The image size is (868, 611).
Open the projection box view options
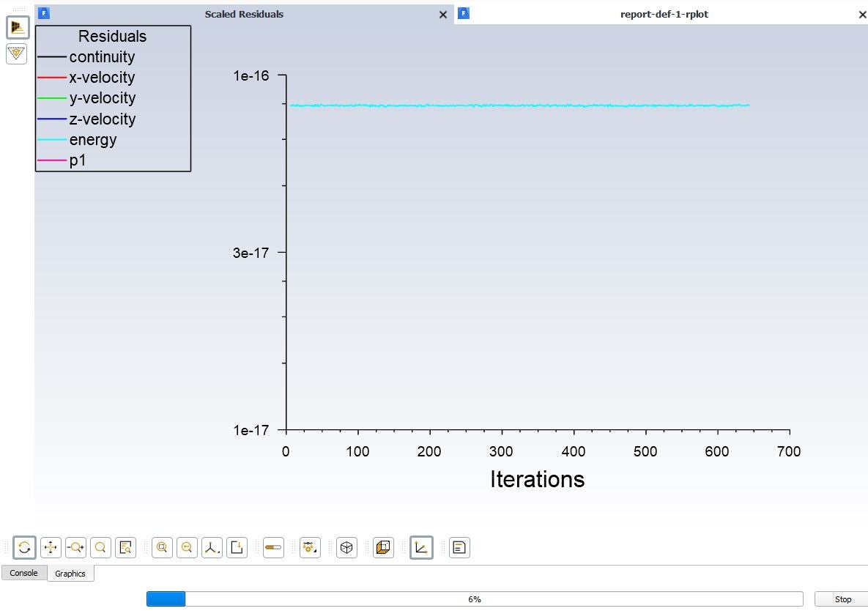[x=383, y=547]
